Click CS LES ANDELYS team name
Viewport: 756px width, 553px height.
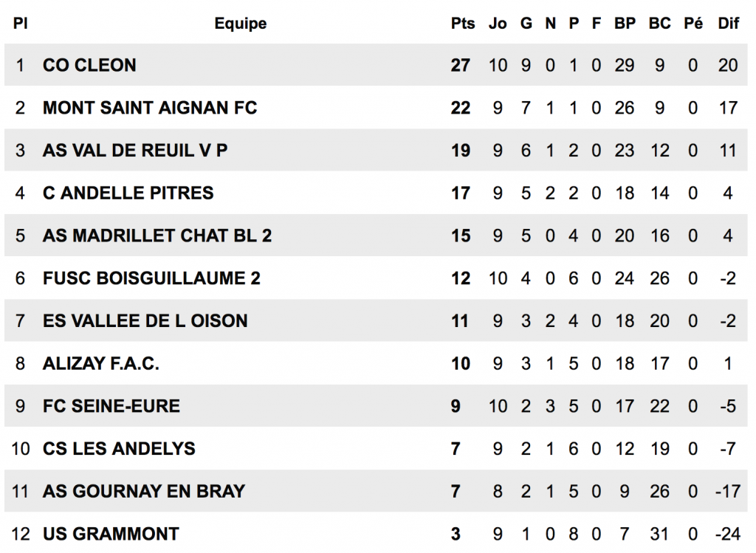click(119, 449)
